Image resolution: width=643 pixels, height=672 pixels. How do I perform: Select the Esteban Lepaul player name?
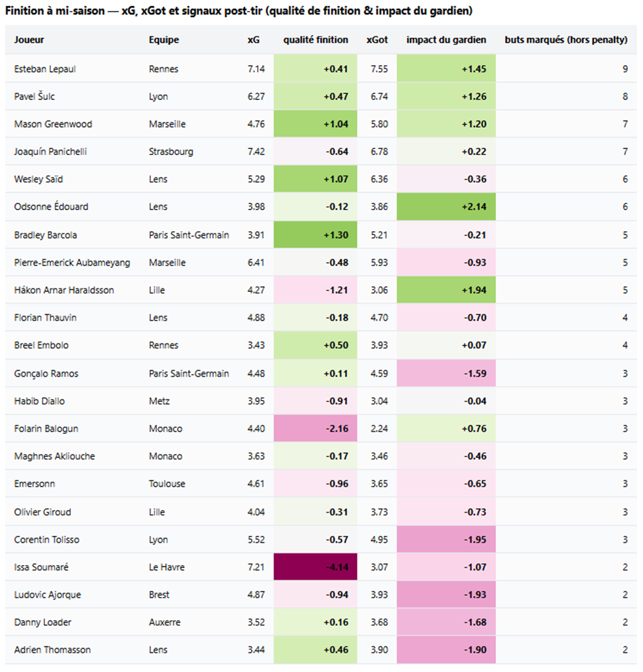45,69
